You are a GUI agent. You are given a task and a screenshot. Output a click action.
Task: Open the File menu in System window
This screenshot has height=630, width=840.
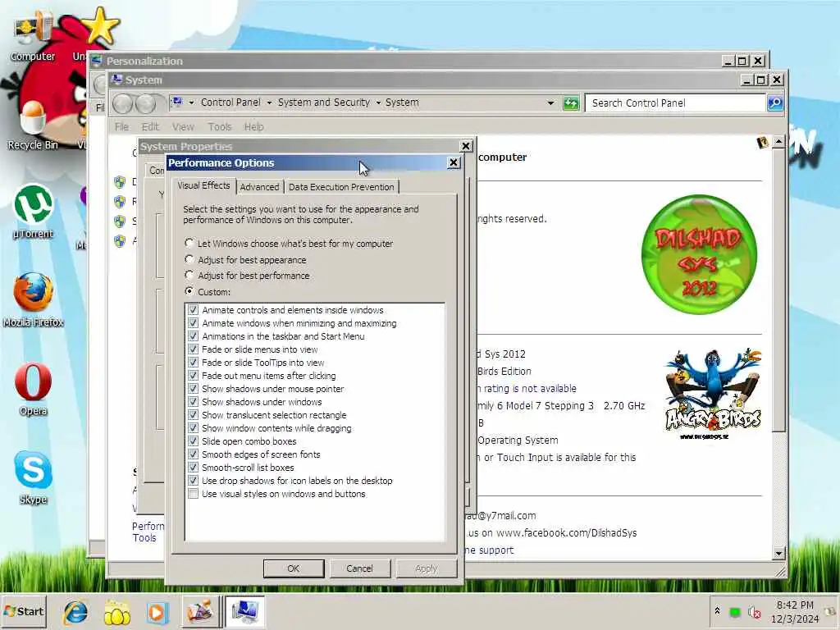click(x=121, y=127)
